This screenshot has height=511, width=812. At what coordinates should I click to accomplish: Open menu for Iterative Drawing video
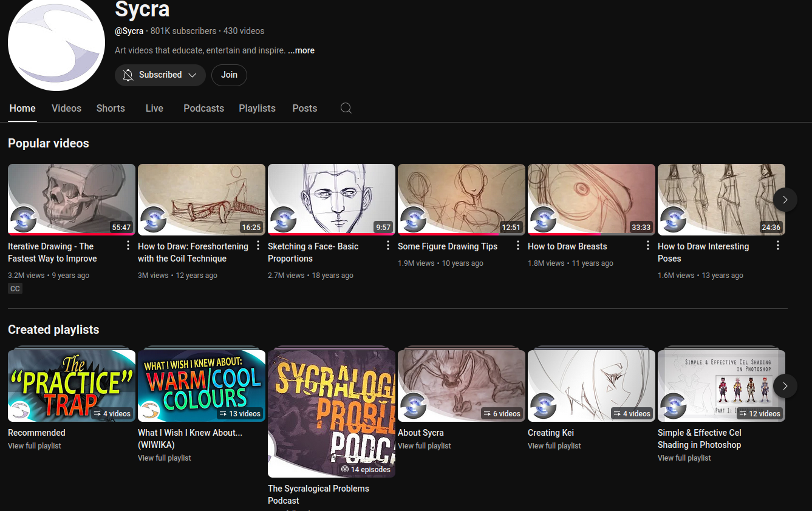point(128,246)
